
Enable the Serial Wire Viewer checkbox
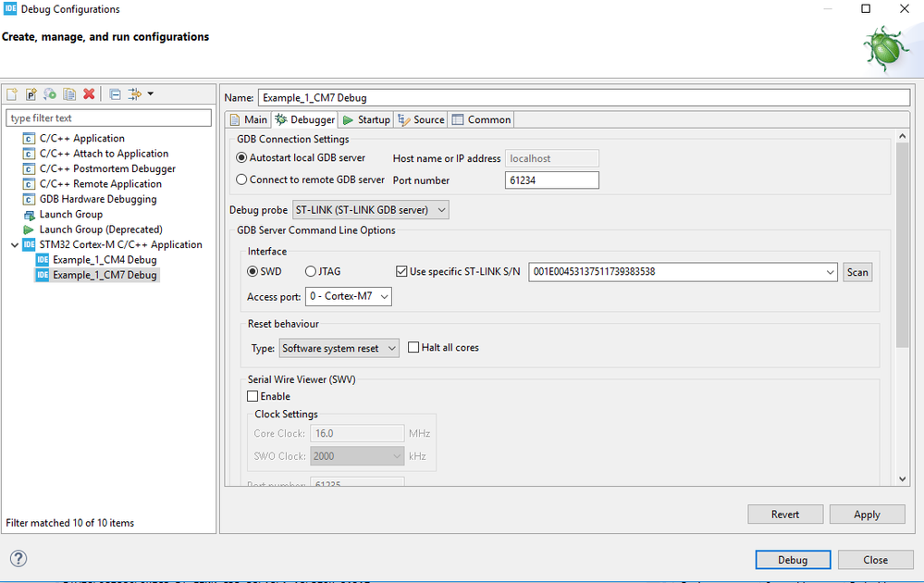[253, 396]
